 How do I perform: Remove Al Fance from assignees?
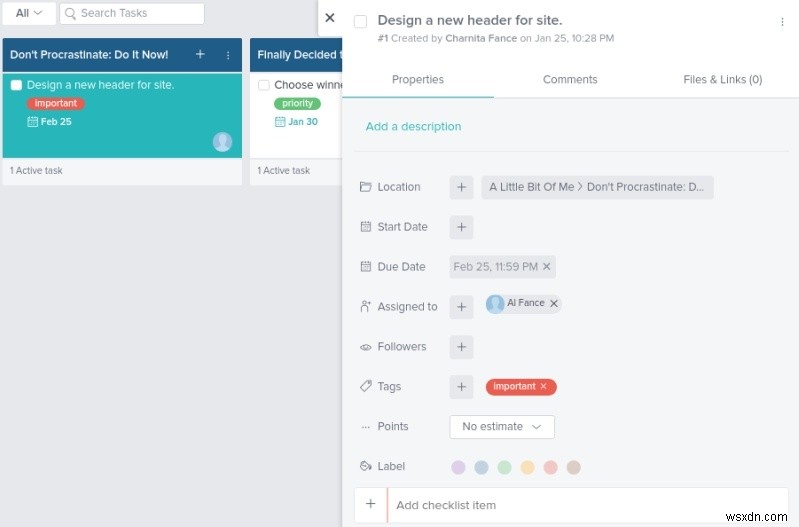pos(554,303)
